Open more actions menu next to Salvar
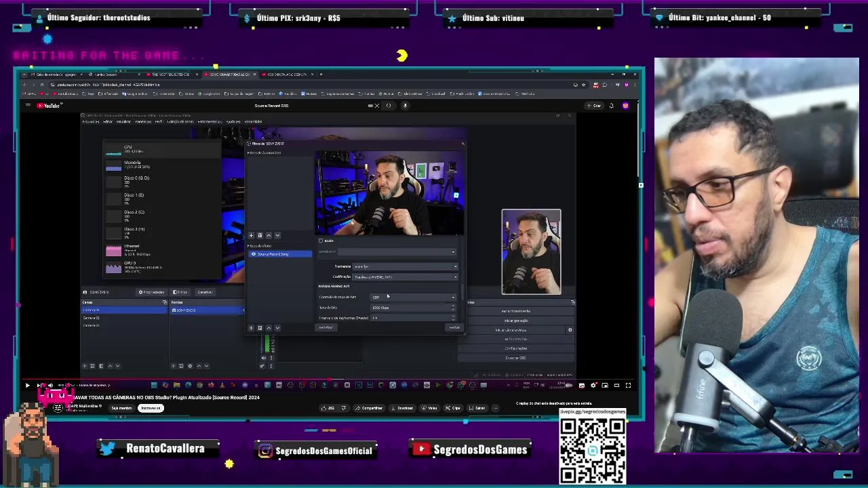 tap(496, 408)
